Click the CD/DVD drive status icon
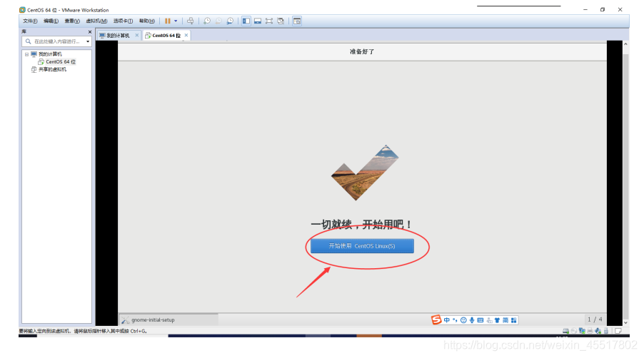This screenshot has height=358, width=644. (x=574, y=331)
